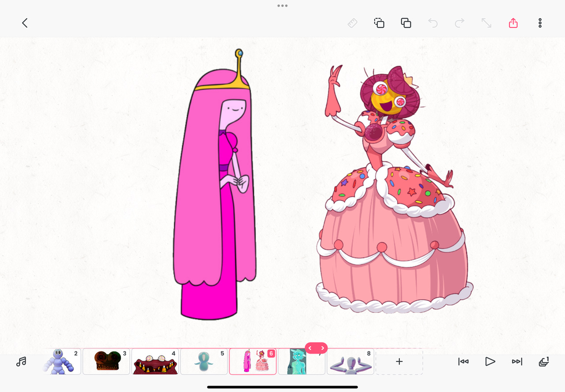Select frame 8 gray mannequin thumbnail
The width and height of the screenshot is (565, 392).
tap(350, 362)
